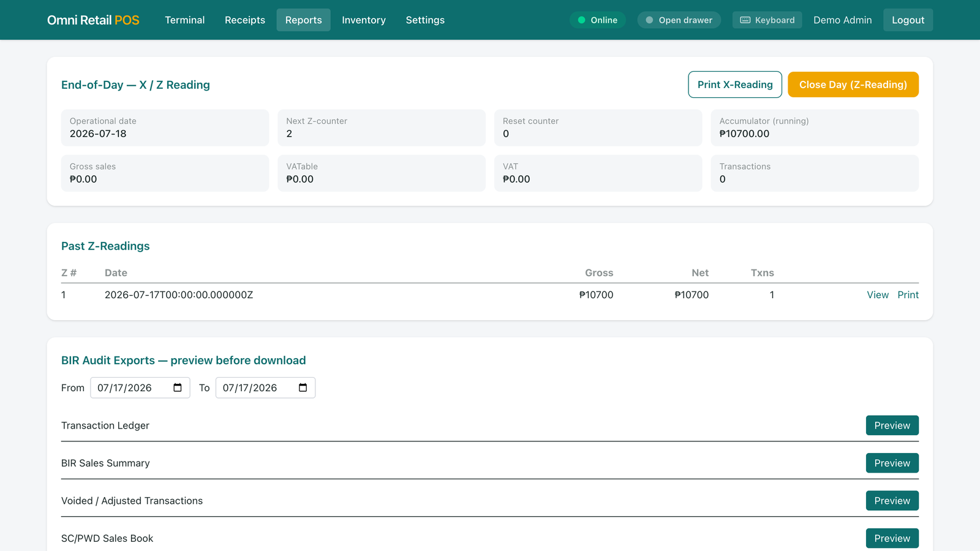Click the Accumulator value ₱10700.00
This screenshot has height=551, width=980.
pyautogui.click(x=744, y=133)
